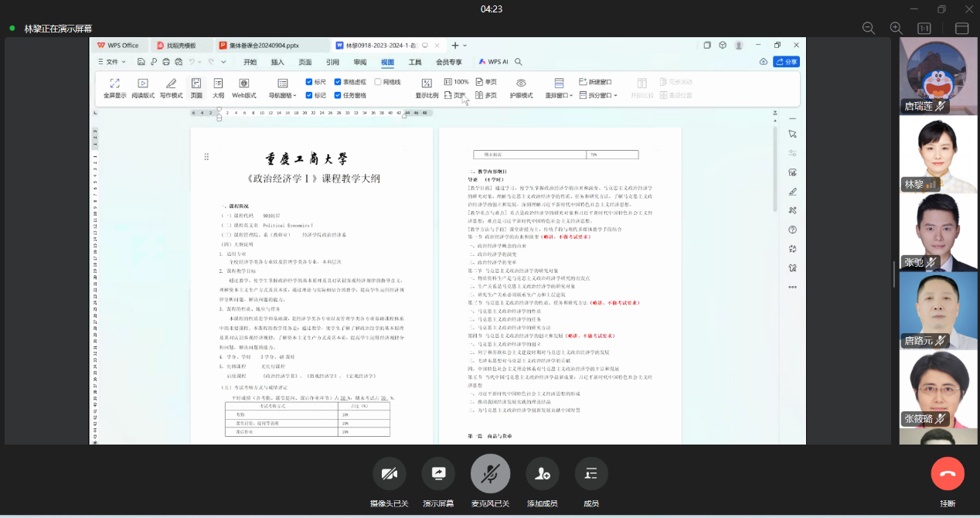The width and height of the screenshot is (980, 518).
Task: Enable the 网格线 gridlines checkbox
Action: click(378, 82)
